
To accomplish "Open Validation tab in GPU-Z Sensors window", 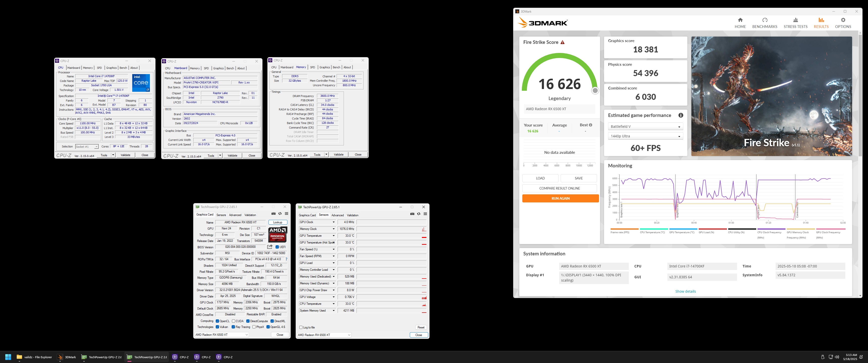I will click(352, 215).
